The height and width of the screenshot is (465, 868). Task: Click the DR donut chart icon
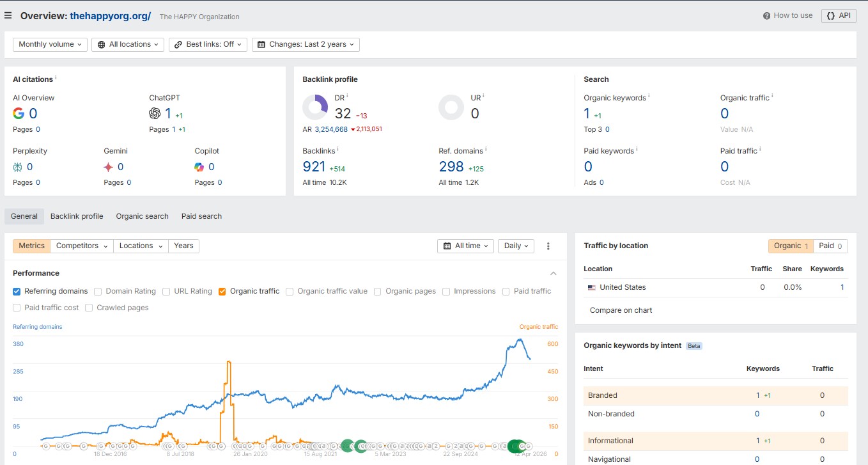(315, 107)
